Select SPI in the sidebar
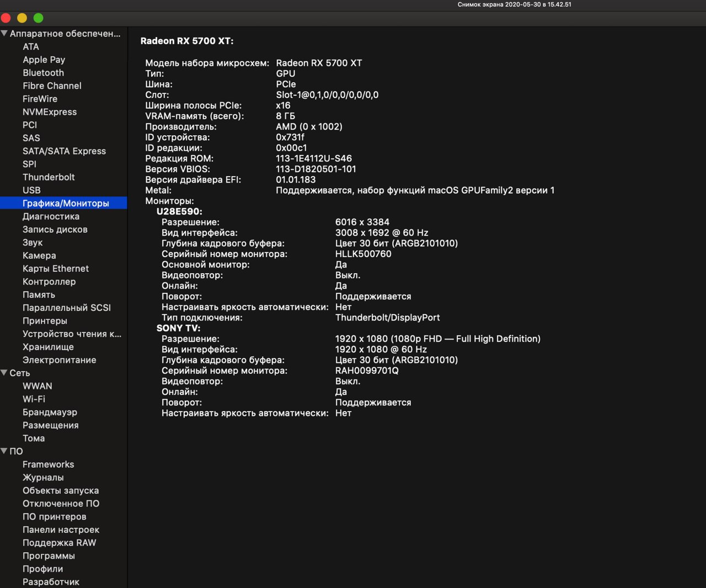Viewport: 706px width, 588px height. pyautogui.click(x=29, y=164)
